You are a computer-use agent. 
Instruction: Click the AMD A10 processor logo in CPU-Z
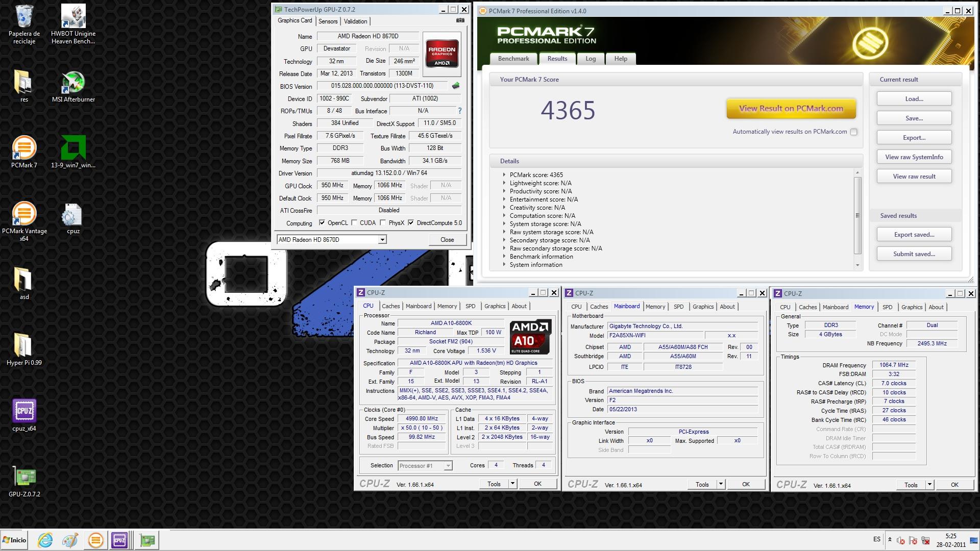[x=530, y=337]
